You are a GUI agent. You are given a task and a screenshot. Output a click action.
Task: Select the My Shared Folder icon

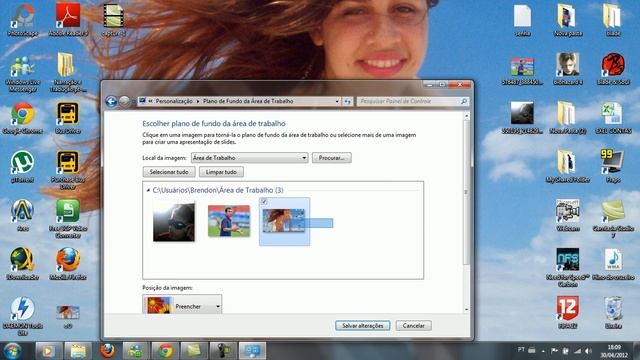(x=568, y=167)
